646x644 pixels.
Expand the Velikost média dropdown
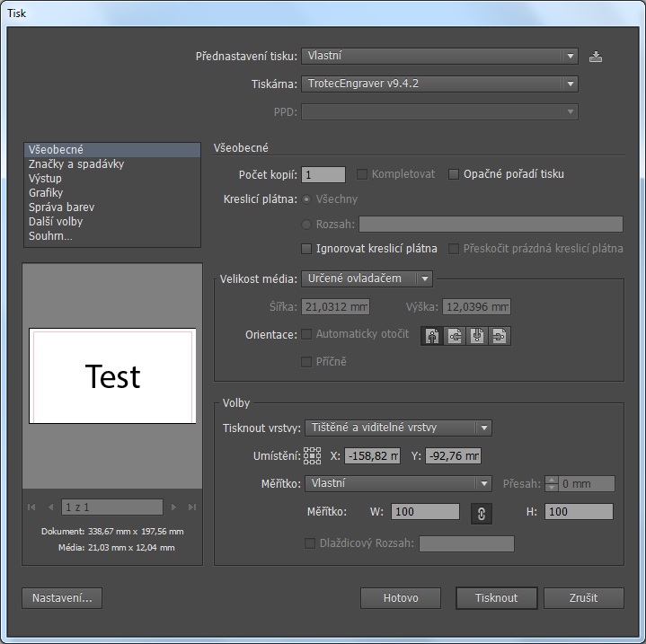[x=367, y=279]
